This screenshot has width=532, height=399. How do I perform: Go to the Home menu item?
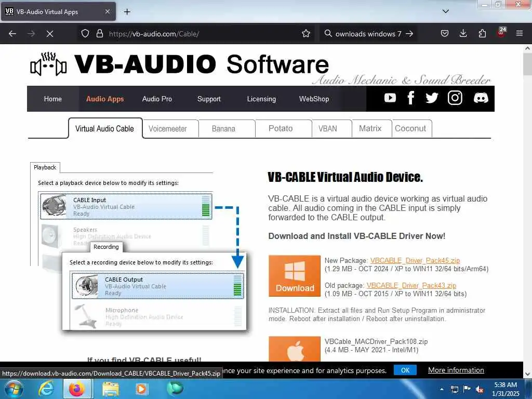tap(53, 99)
